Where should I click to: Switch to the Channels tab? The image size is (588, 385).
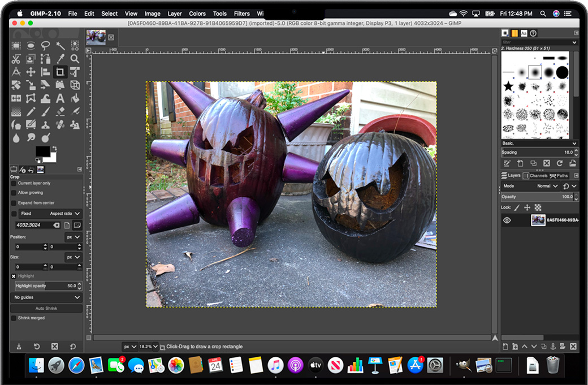click(535, 176)
